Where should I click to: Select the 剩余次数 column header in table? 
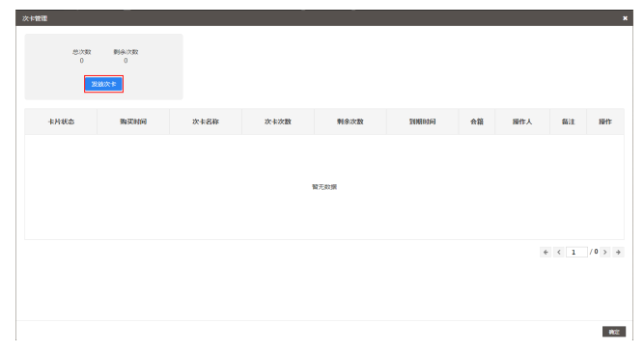[x=350, y=121]
